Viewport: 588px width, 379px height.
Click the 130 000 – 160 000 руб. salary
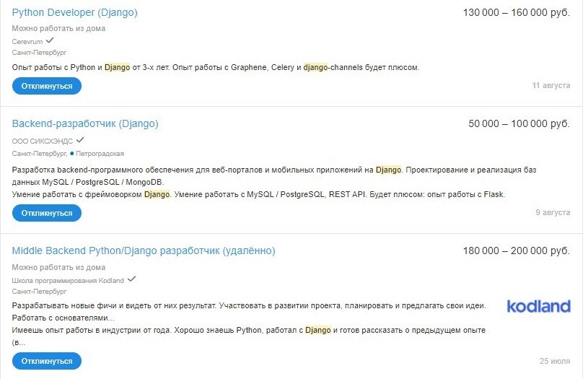pyautogui.click(x=517, y=12)
